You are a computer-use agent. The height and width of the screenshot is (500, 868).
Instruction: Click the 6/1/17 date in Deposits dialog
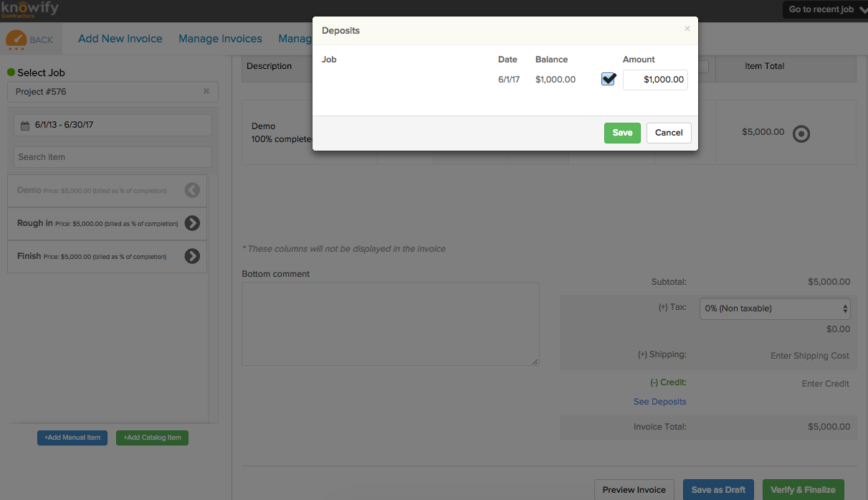(x=509, y=80)
